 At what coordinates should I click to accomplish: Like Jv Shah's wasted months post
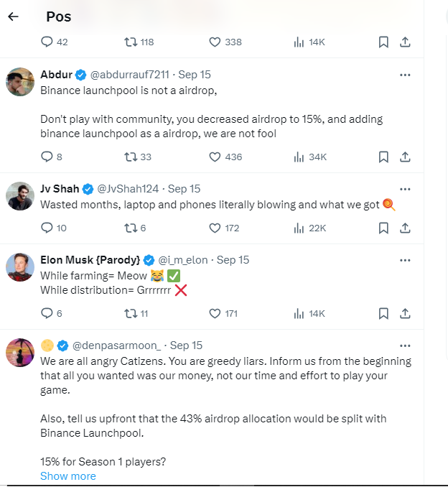215,228
